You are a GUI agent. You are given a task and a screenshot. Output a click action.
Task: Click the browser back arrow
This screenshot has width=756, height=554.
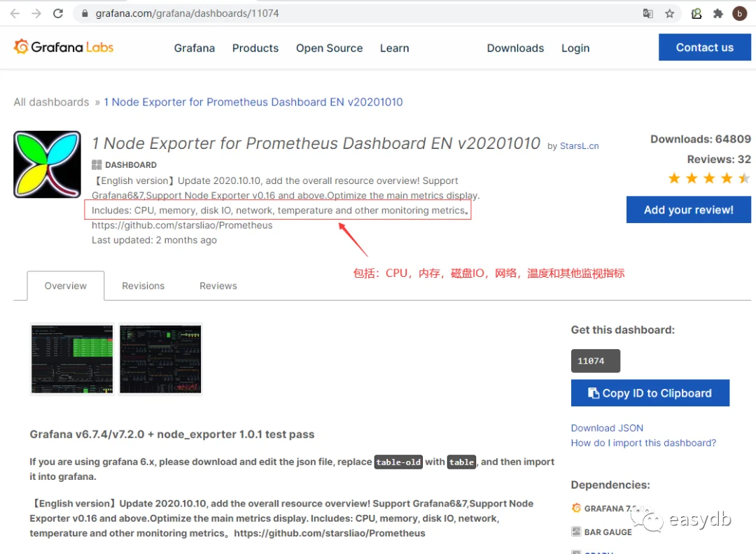click(15, 13)
